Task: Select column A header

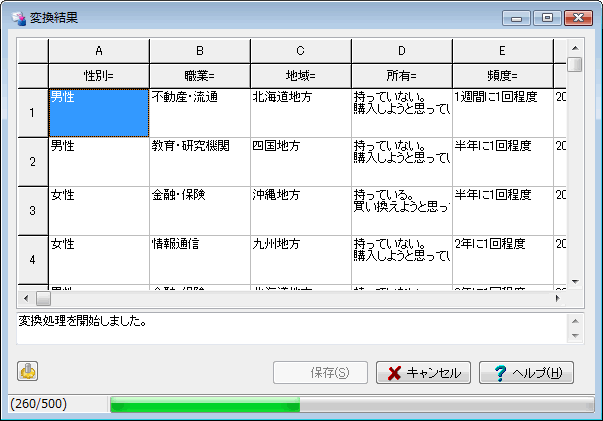Action: tap(98, 50)
